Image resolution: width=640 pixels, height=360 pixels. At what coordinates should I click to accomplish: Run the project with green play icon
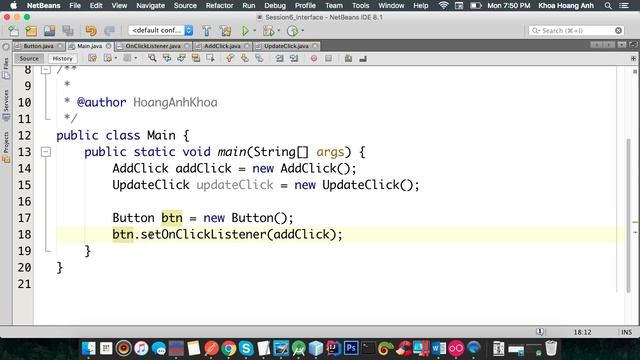(x=245, y=31)
